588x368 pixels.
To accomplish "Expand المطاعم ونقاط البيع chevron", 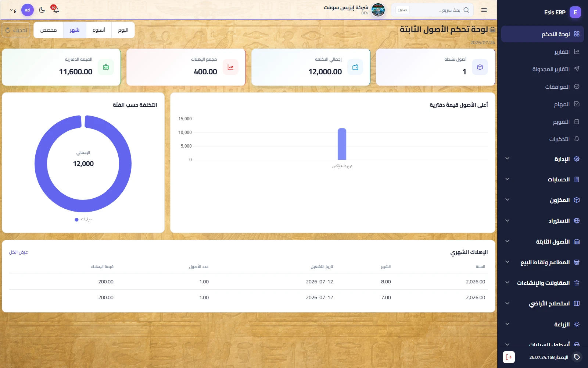I will (x=507, y=262).
